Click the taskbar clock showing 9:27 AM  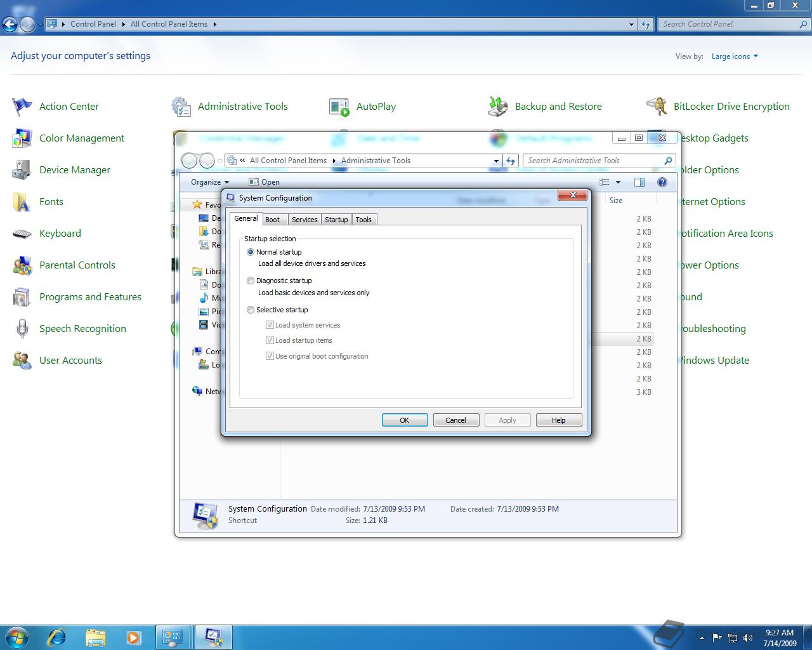[x=780, y=637]
